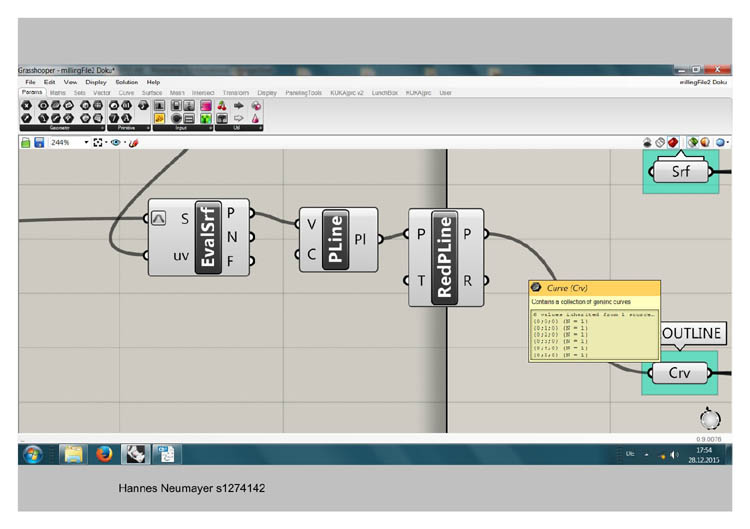Click the 244% zoom value field
The width and height of the screenshot is (750, 529).
[x=66, y=143]
